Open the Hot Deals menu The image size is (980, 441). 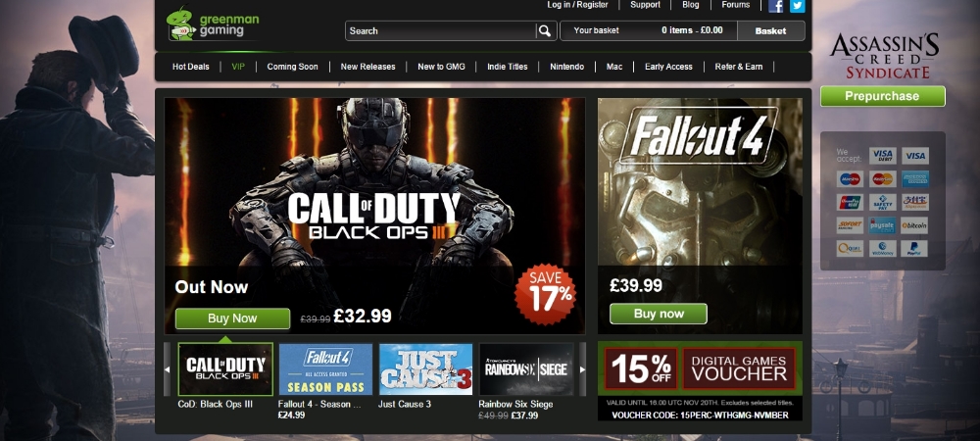[x=191, y=67]
